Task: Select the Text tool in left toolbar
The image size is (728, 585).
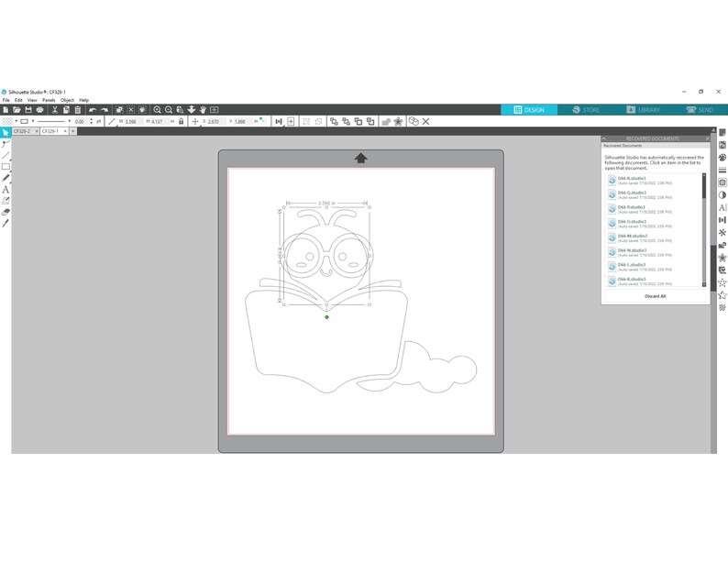Action: (x=6, y=190)
